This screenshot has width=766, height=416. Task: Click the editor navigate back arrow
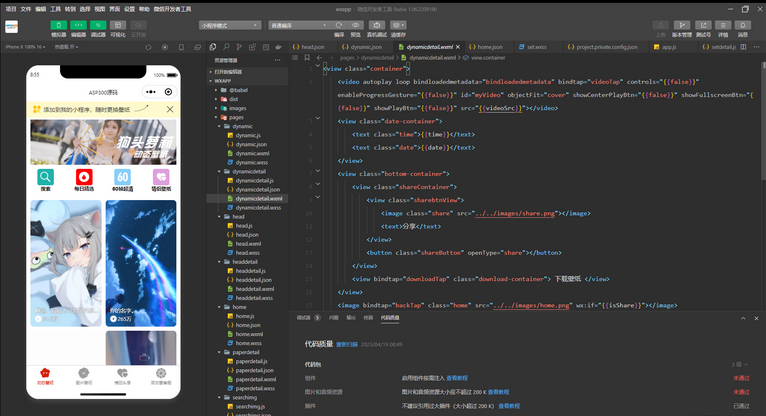tap(319, 58)
